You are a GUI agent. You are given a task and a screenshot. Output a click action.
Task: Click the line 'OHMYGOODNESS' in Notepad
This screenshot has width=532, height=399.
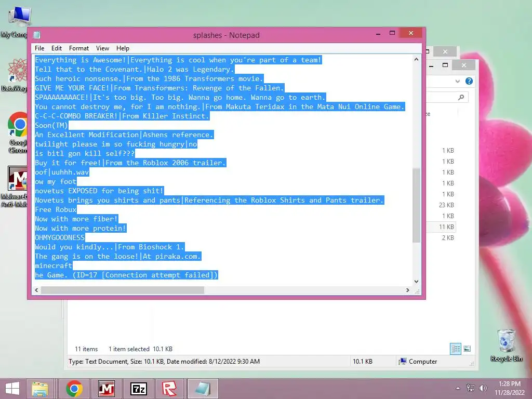60,237
